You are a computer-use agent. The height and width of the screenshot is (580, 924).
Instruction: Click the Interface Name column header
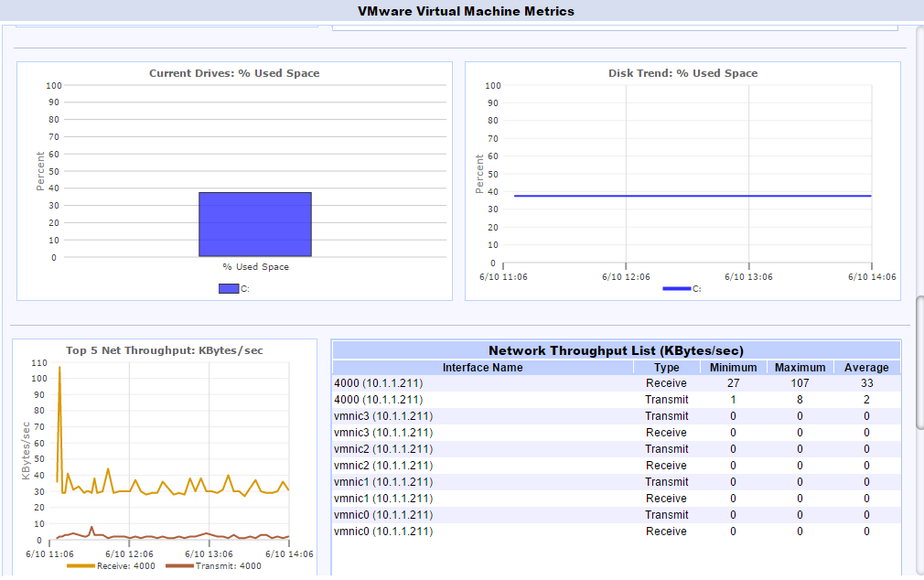point(483,367)
